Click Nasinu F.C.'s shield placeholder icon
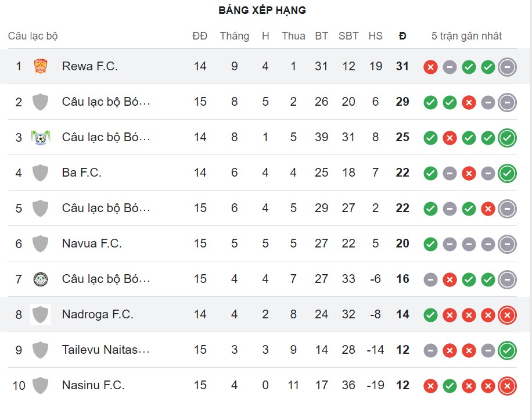532x420 pixels. tap(41, 385)
